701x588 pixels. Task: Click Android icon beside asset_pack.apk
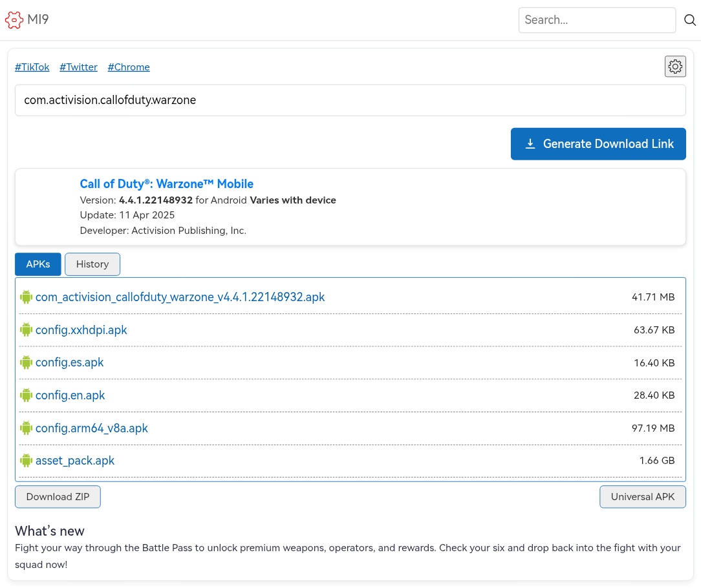(27, 461)
